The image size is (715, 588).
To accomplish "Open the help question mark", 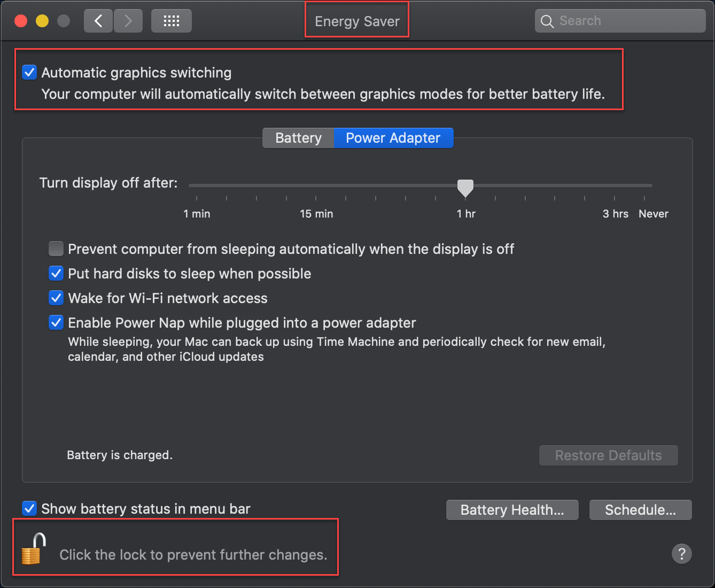I will (x=682, y=554).
